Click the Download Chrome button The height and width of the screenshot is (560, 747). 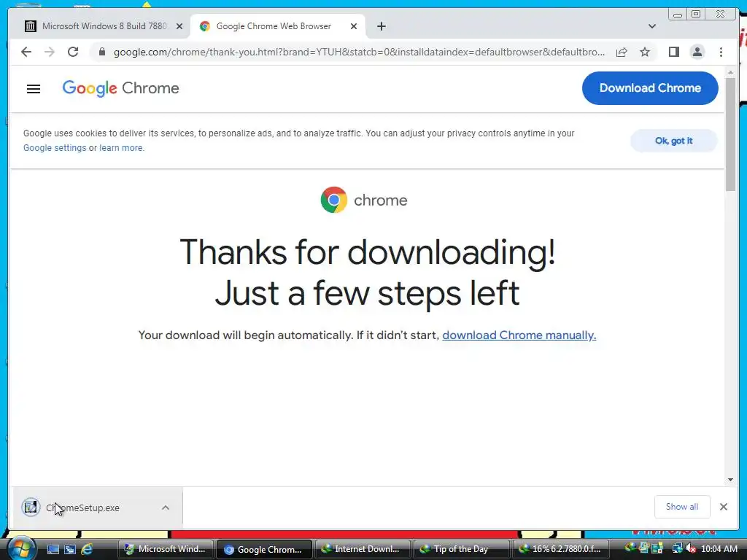(650, 88)
